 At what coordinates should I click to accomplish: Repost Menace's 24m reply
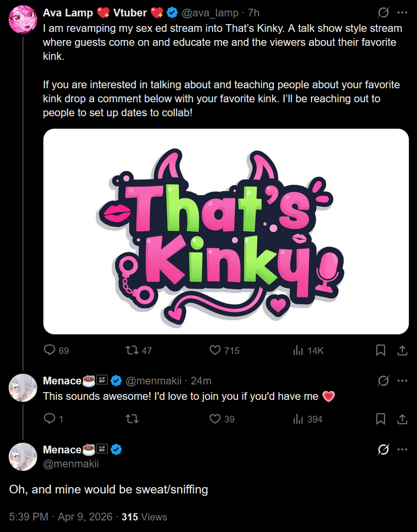(x=132, y=419)
